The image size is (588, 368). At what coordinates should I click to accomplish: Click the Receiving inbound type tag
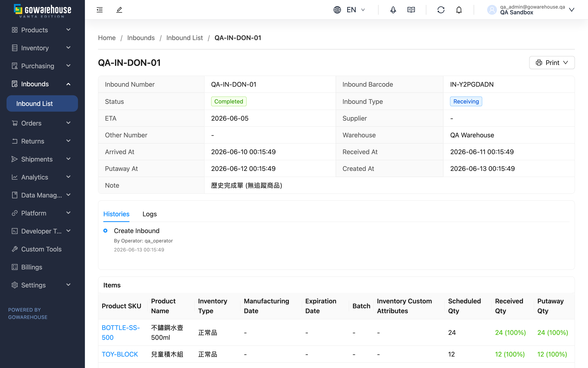pyautogui.click(x=466, y=101)
